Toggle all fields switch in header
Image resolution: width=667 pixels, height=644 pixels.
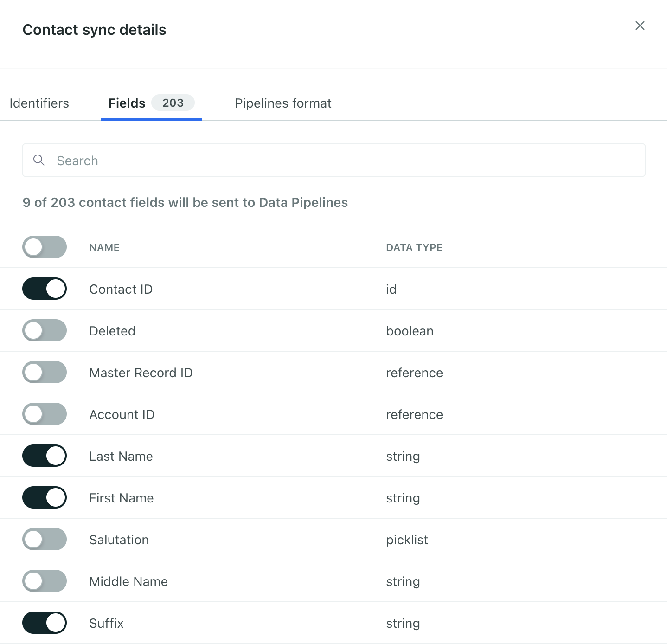(45, 247)
